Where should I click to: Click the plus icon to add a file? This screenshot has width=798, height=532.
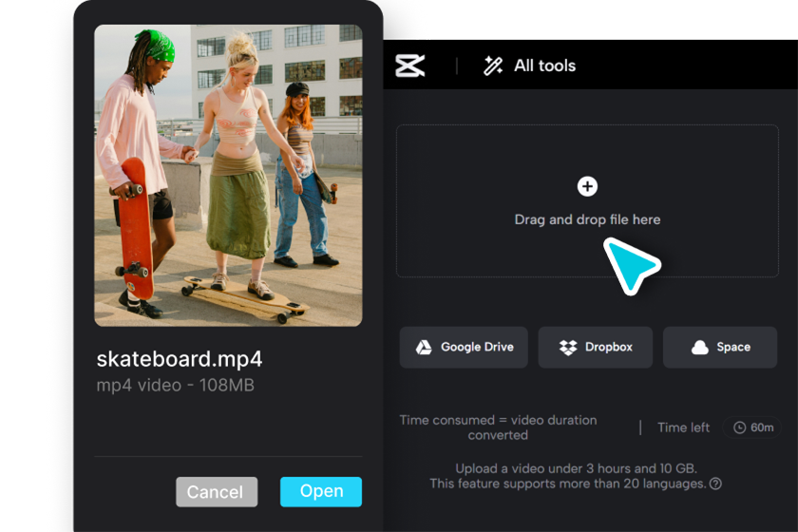(x=587, y=186)
